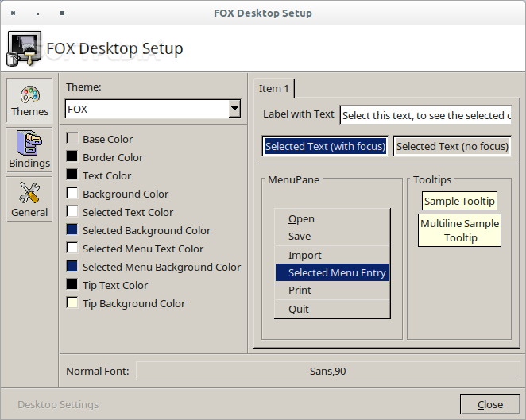Open the General settings section

point(29,199)
